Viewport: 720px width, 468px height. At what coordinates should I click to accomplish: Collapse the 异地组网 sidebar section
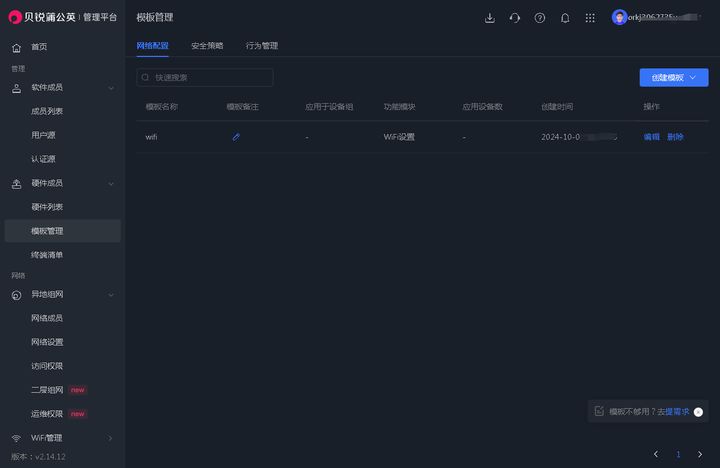click(110, 295)
